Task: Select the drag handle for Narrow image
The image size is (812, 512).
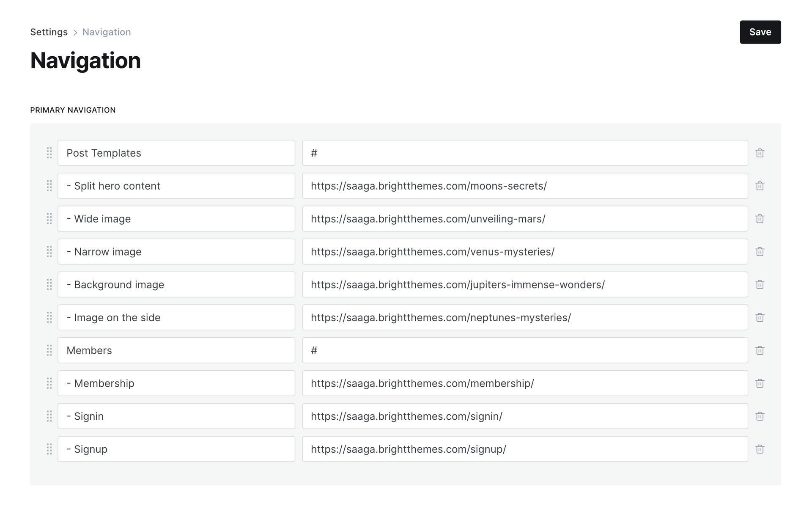Action: 49,252
